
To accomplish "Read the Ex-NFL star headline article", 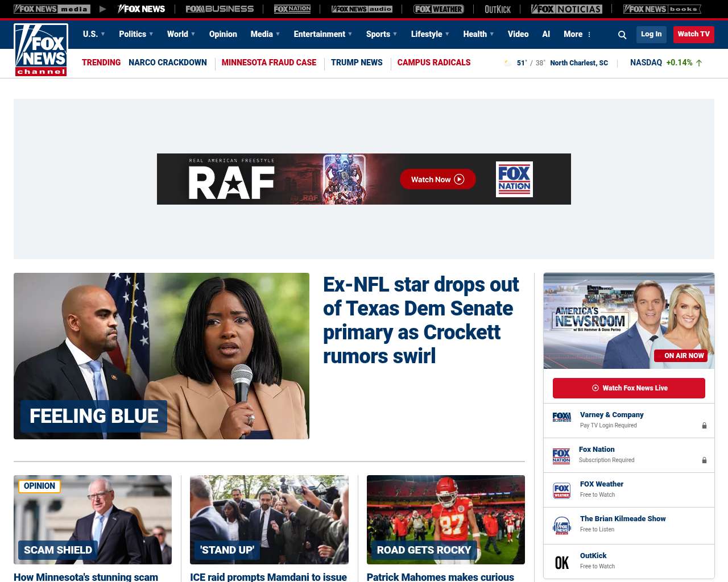I will (x=421, y=320).
